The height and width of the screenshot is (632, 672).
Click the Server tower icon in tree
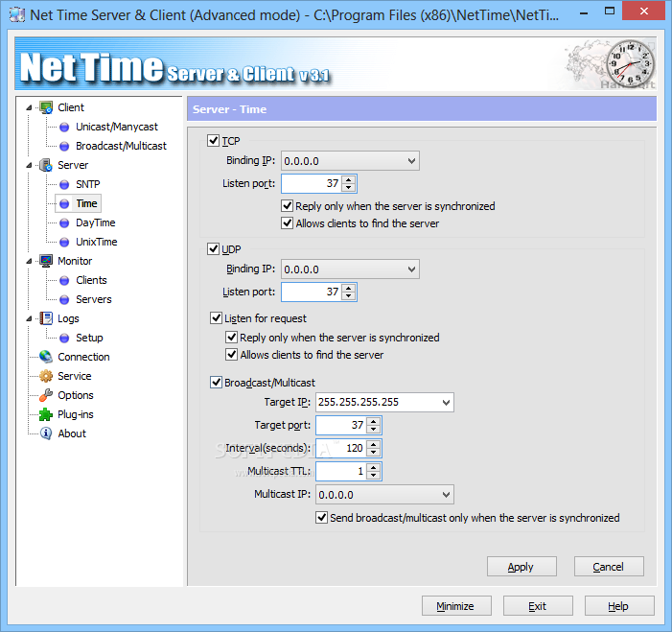pos(46,165)
